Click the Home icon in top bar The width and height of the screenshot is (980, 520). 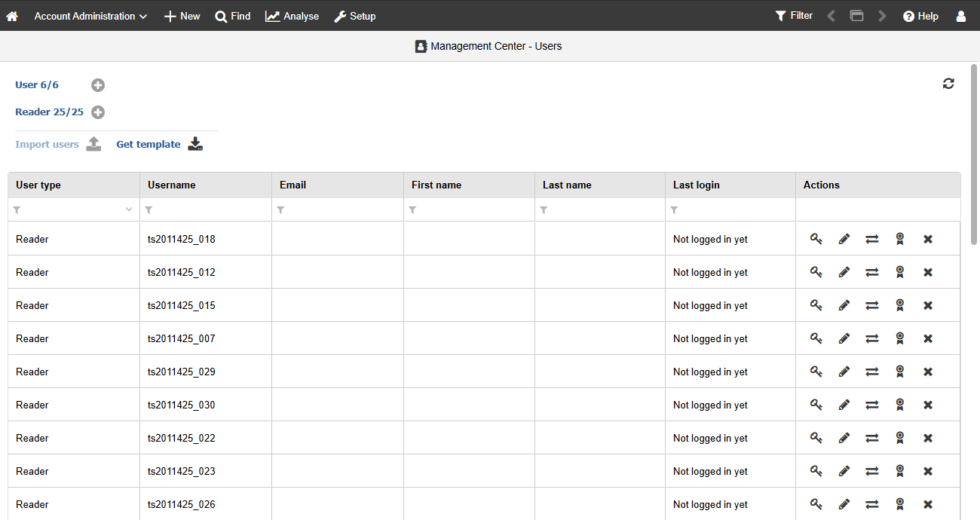12,16
